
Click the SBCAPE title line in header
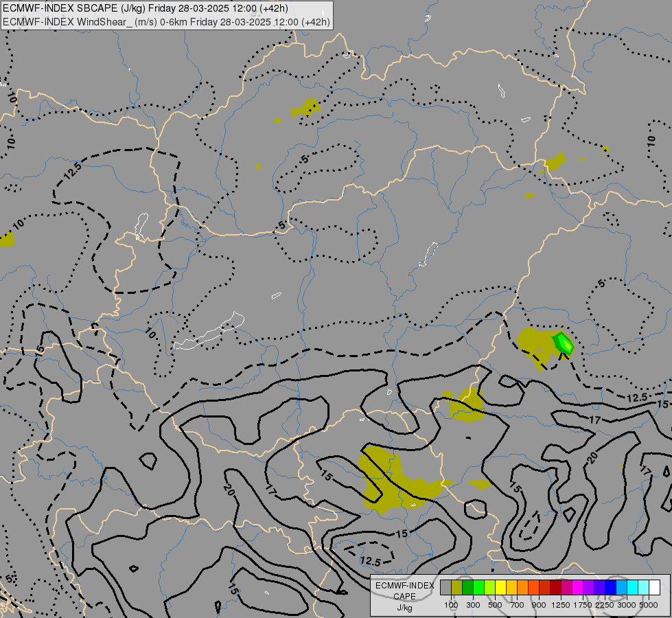pyautogui.click(x=146, y=8)
